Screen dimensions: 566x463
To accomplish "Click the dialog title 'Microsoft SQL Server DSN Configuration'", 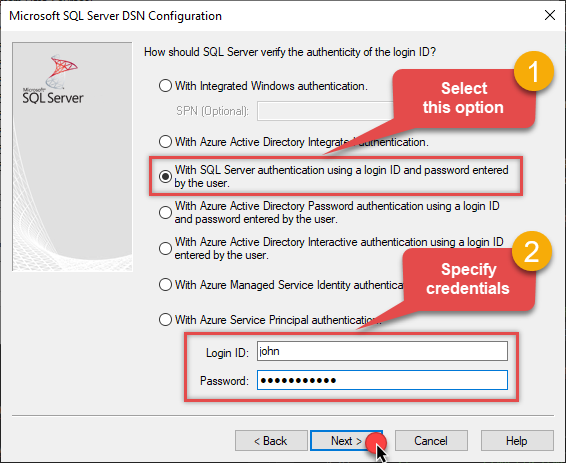I will [116, 16].
